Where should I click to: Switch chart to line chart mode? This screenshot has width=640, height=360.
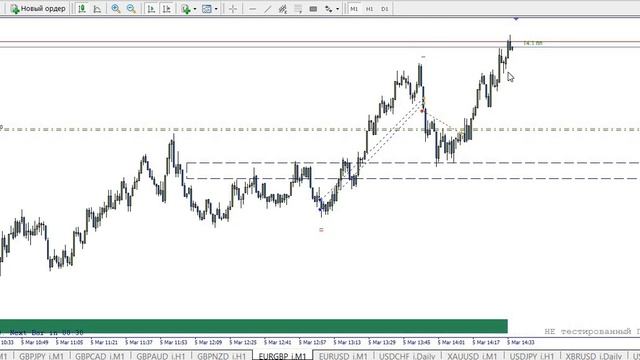97,9
